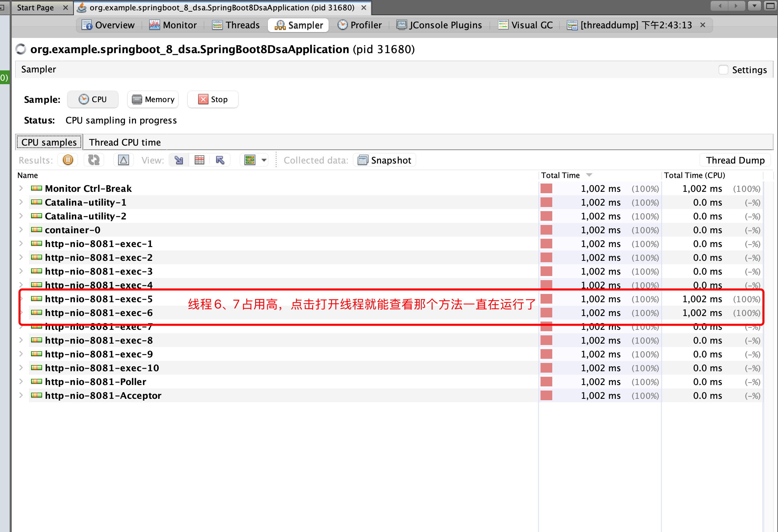
Task: Click the refresh results icon
Action: (x=94, y=160)
